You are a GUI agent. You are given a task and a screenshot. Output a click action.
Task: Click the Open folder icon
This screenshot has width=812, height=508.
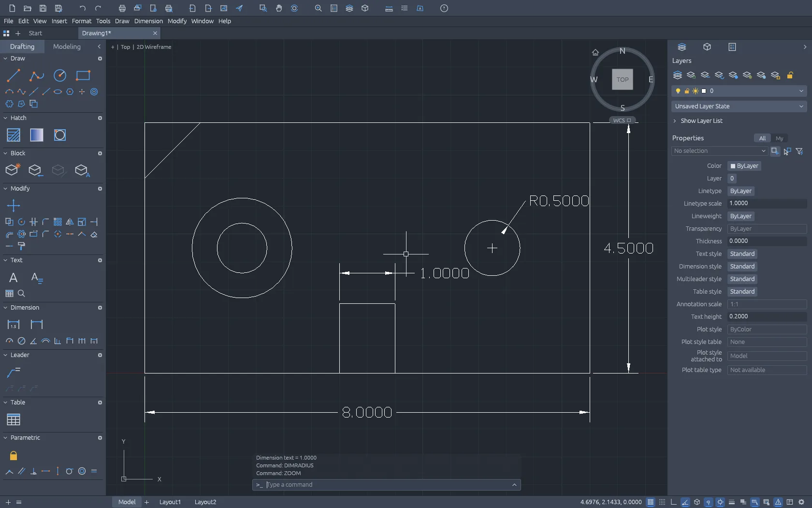[28, 8]
